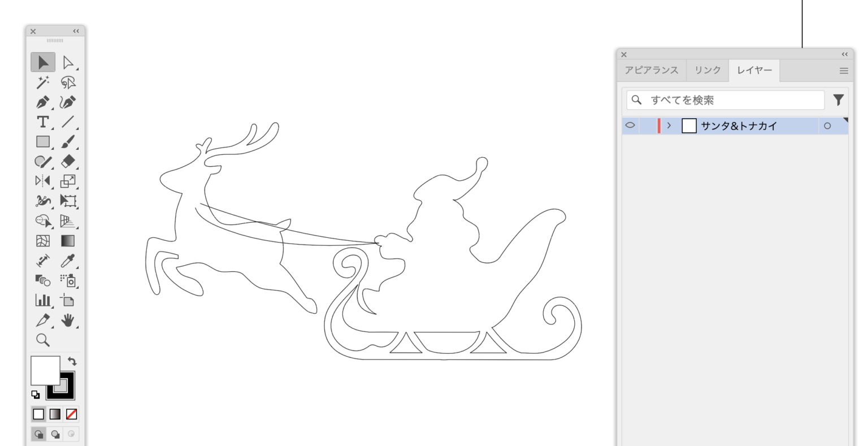Viewport: 868px width, 446px height.
Task: Open the layer search filter options
Action: pos(838,100)
